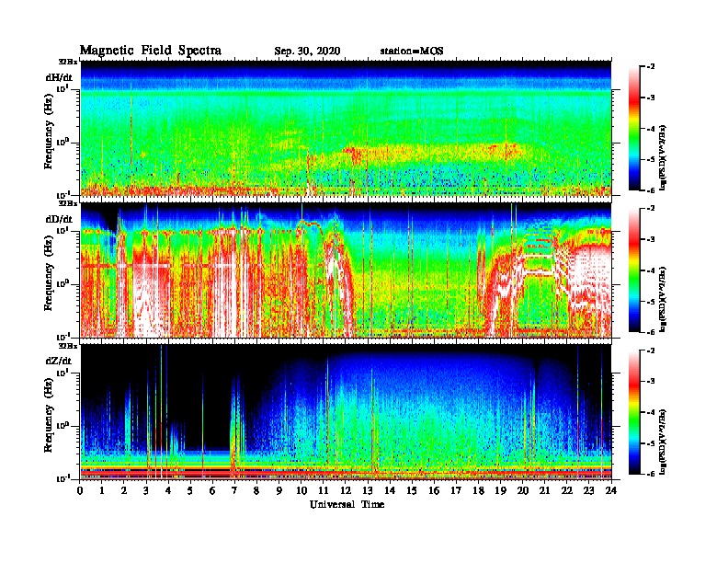Click the "dH/dt" panel label
This screenshot has height=563, width=728.
click(59, 77)
